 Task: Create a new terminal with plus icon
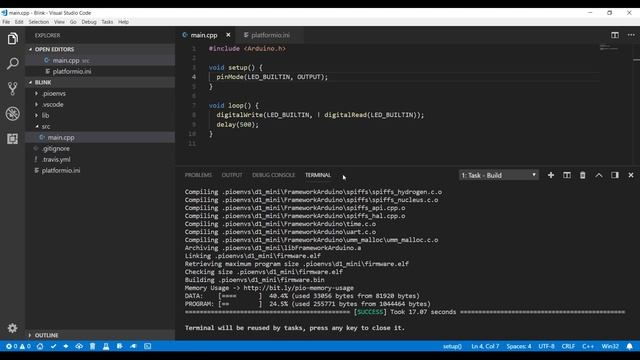tap(551, 175)
